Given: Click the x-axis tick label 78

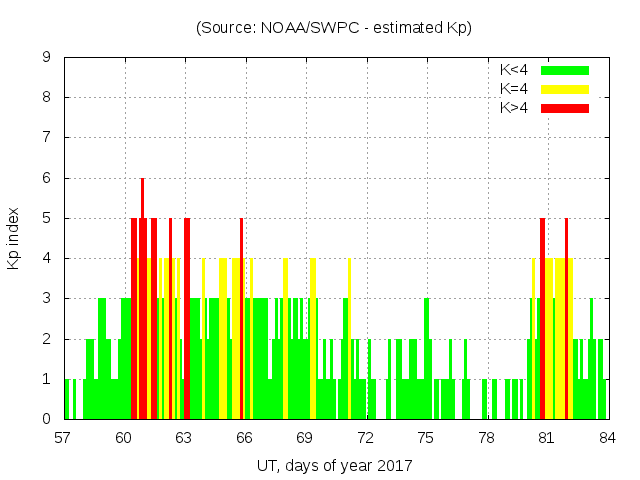Looking at the screenshot, I should point(486,437).
